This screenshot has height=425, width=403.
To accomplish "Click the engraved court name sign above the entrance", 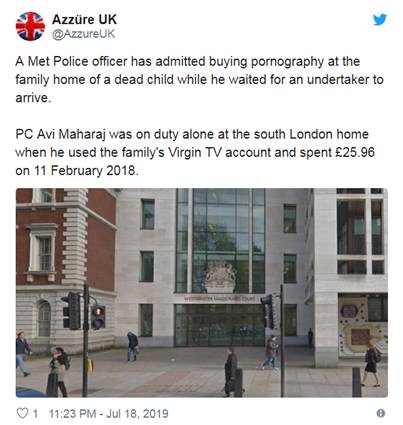I will point(220,299).
